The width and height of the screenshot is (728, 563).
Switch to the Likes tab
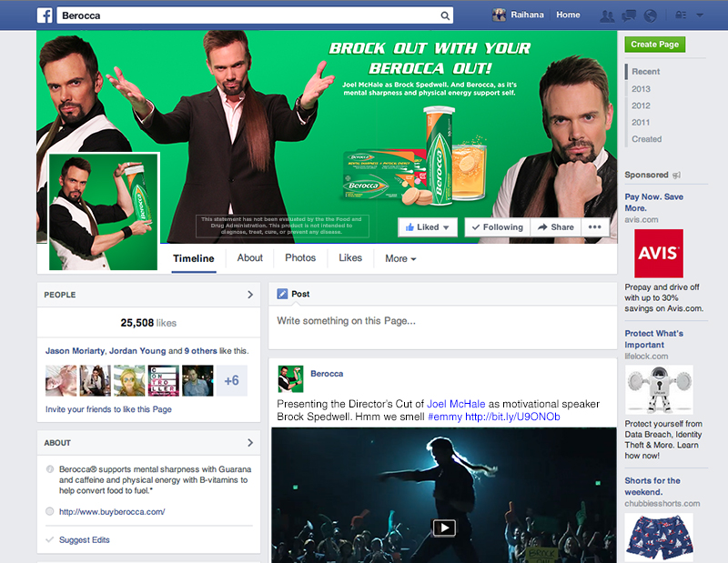pos(350,258)
